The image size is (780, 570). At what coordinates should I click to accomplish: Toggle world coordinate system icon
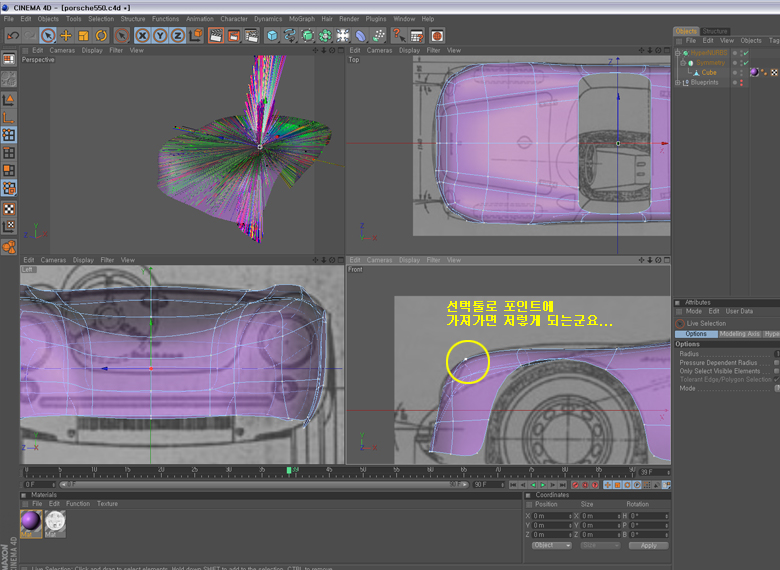(196, 36)
